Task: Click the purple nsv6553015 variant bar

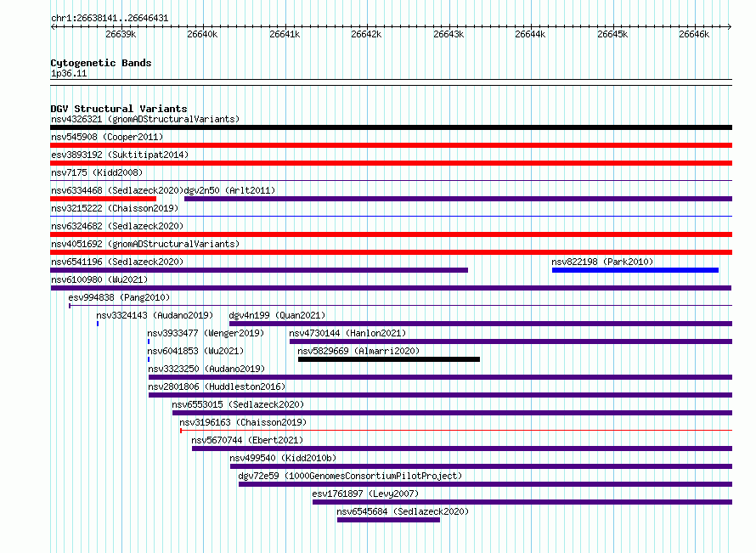Action: (452, 413)
